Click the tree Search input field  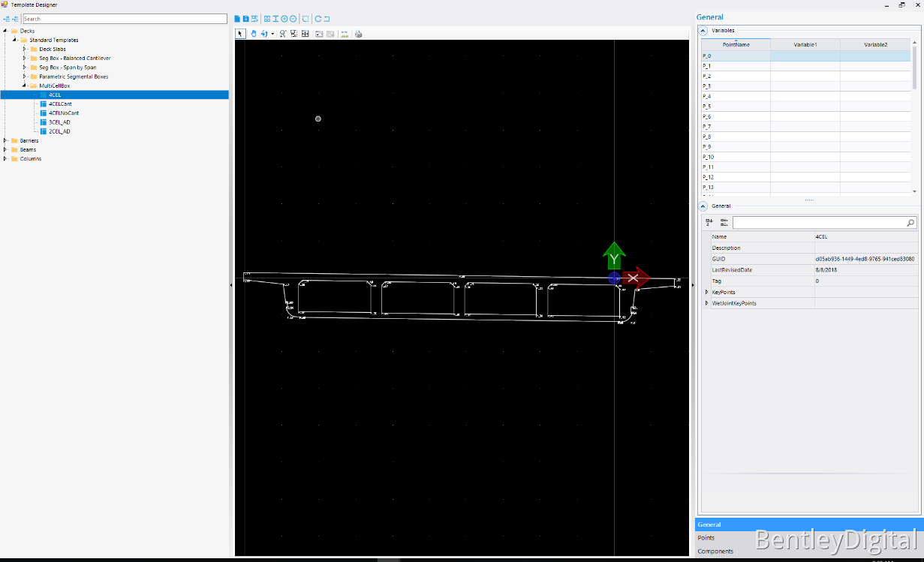click(x=125, y=19)
